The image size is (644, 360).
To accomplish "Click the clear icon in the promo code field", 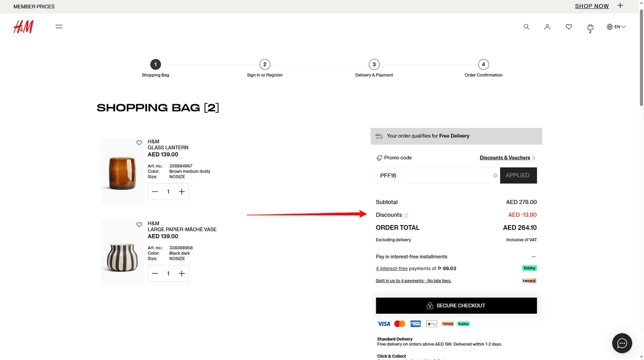I will pyautogui.click(x=495, y=175).
